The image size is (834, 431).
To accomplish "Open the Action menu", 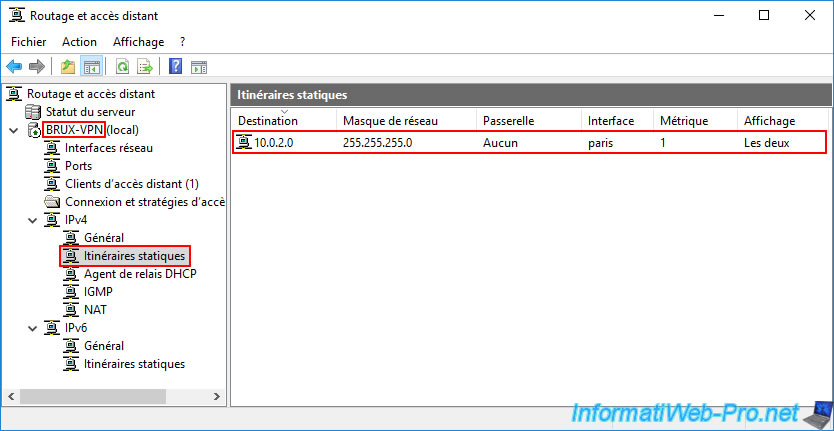I will pos(79,42).
